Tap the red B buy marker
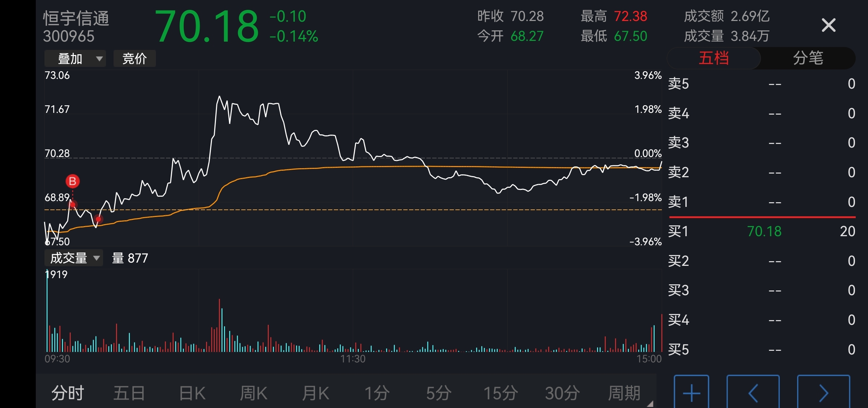 (x=73, y=181)
